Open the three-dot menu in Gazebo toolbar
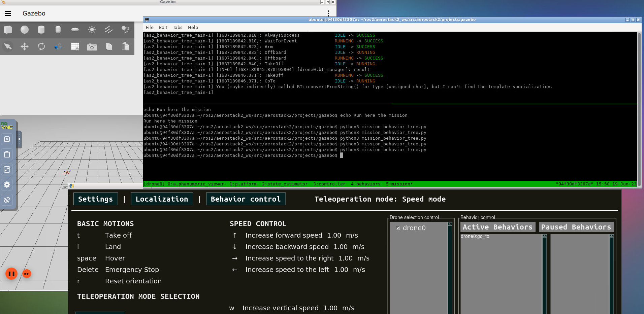Image resolution: width=644 pixels, height=314 pixels. [328, 12]
